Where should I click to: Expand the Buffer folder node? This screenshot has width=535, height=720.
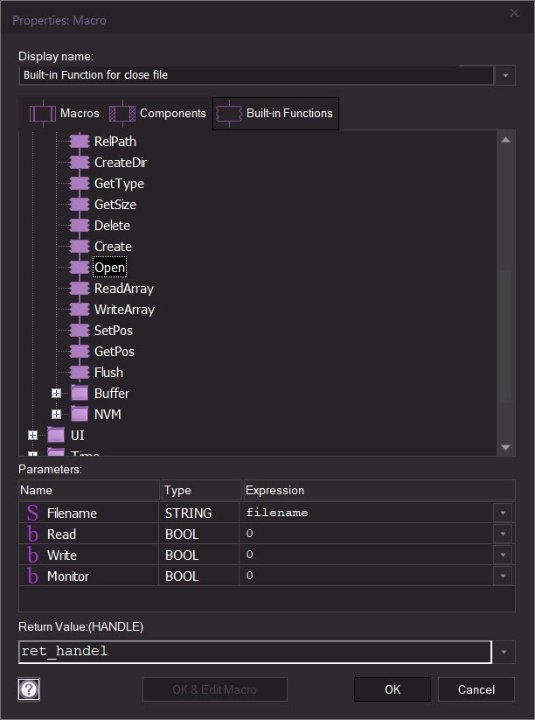point(56,393)
